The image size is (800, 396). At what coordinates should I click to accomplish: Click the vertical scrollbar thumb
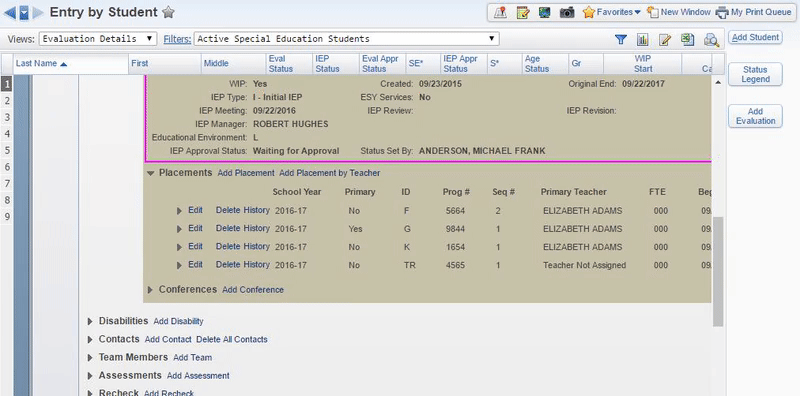click(718, 271)
